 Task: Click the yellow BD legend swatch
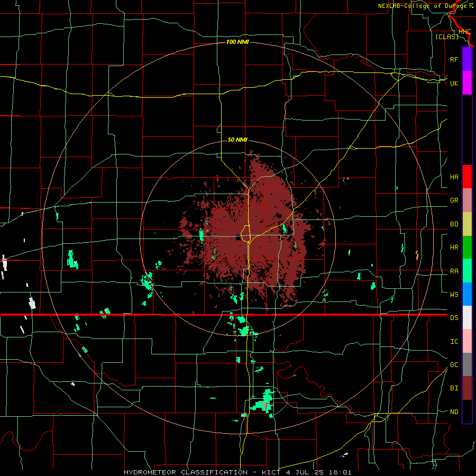click(x=467, y=224)
